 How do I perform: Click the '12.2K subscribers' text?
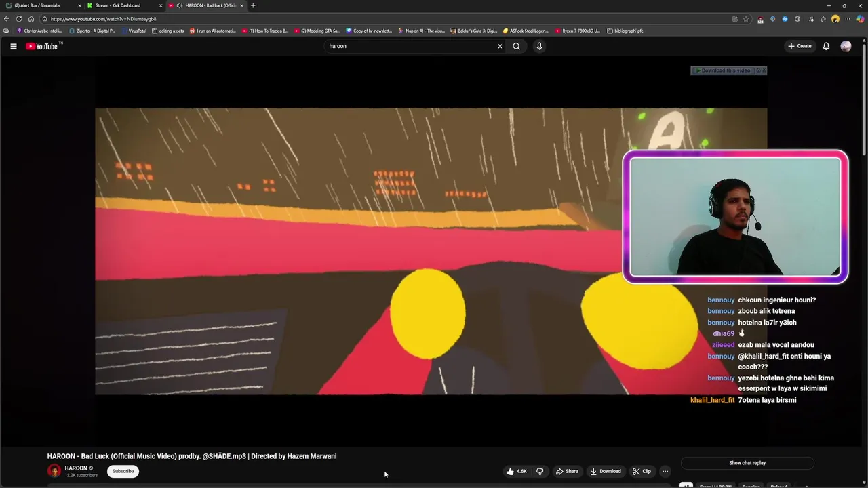point(81,476)
